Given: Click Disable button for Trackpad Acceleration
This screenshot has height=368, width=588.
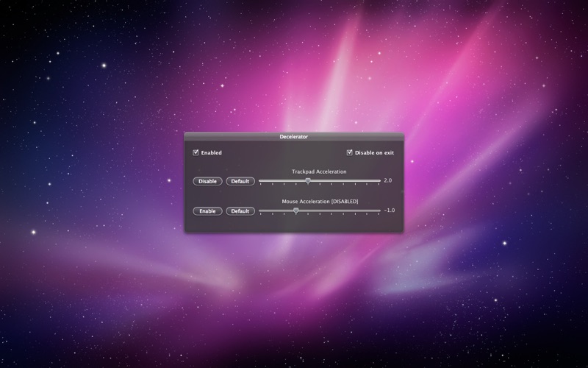Looking at the screenshot, I should click(x=207, y=181).
